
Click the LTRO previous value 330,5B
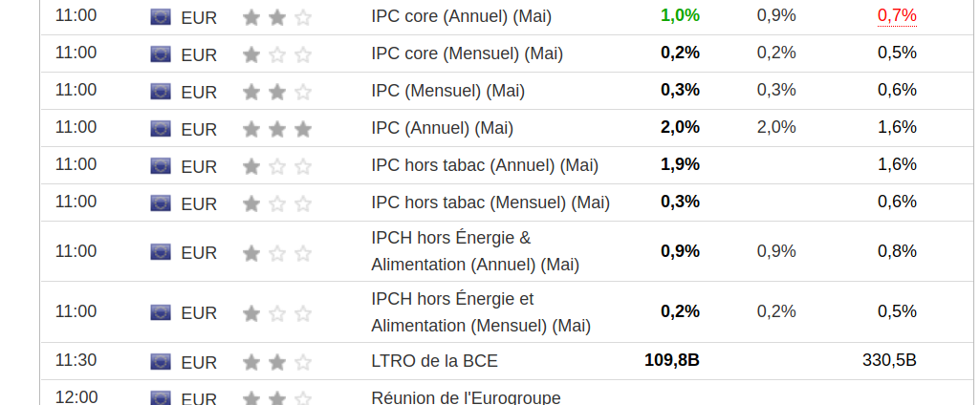point(889,360)
